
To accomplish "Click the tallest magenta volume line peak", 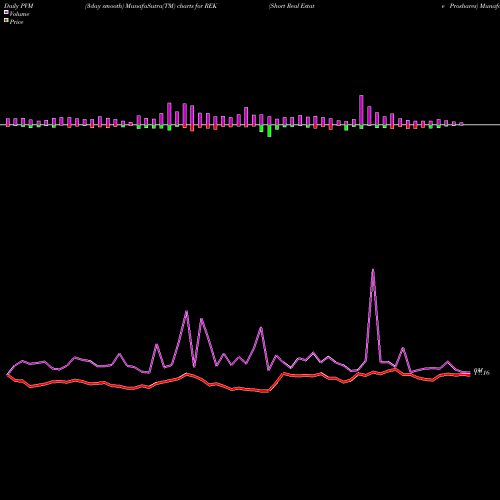I will point(373,270).
